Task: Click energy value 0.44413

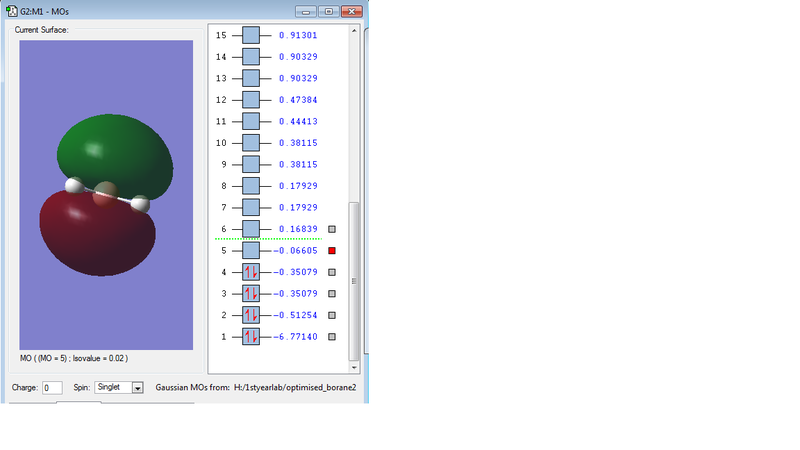Action: tap(298, 121)
